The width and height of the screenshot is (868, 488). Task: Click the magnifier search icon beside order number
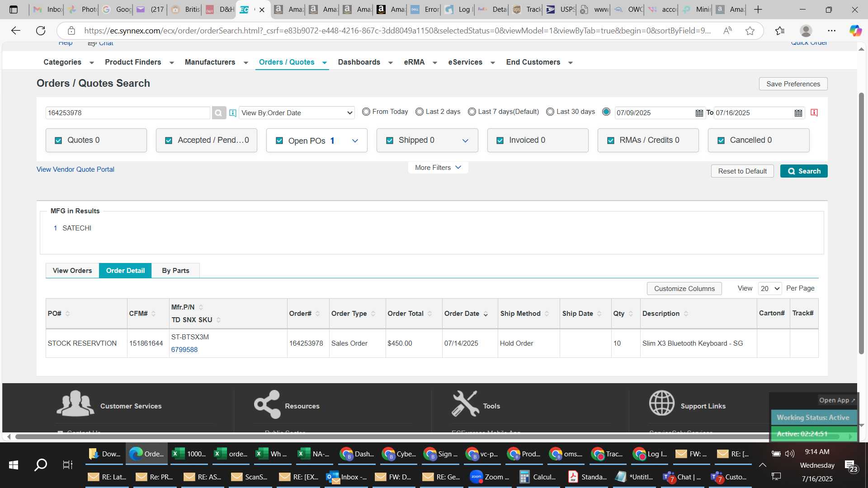point(219,113)
